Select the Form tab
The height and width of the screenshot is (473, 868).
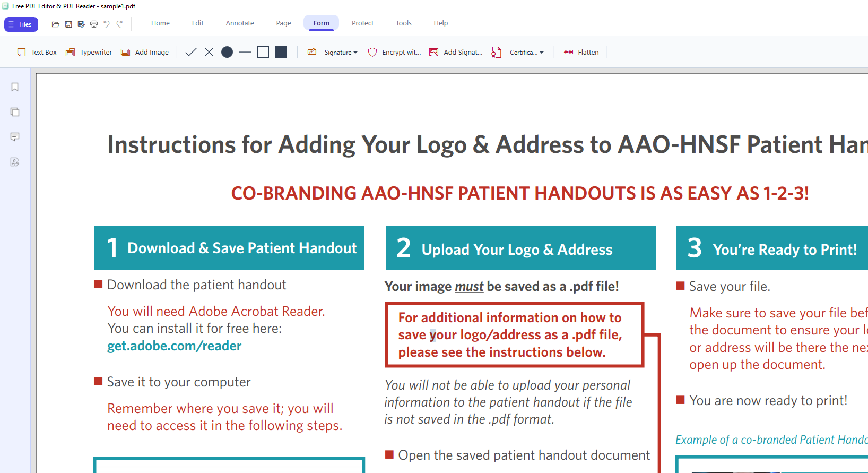(x=321, y=23)
